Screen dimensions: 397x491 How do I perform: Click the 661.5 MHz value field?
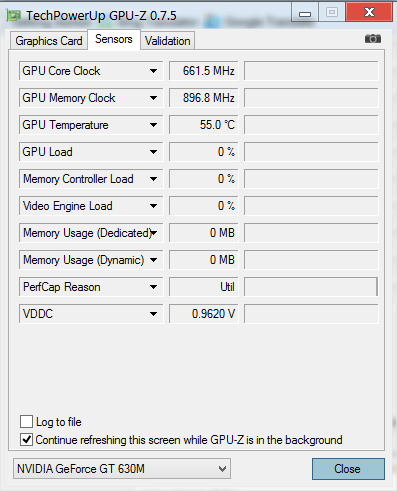click(204, 71)
